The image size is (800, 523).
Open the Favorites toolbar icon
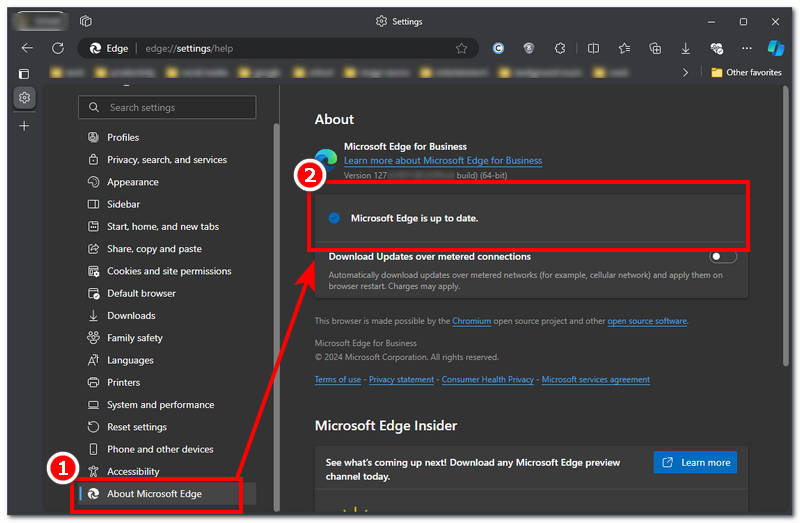[x=624, y=48]
